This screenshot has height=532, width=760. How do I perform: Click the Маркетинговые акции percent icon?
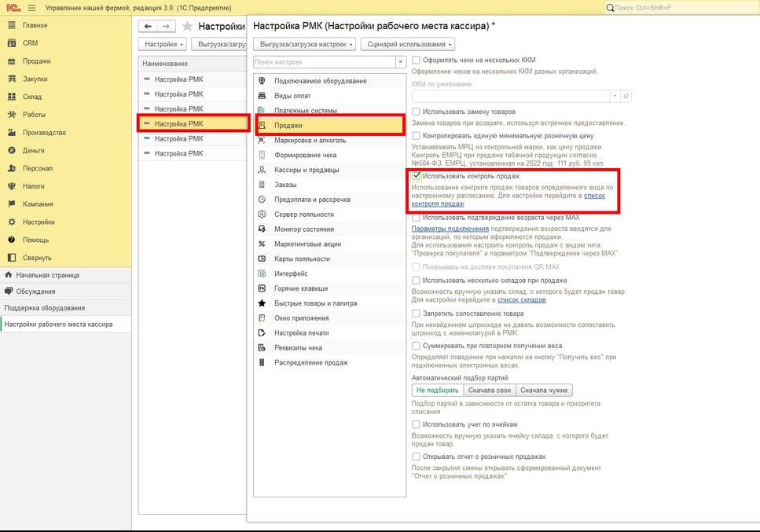[x=262, y=244]
